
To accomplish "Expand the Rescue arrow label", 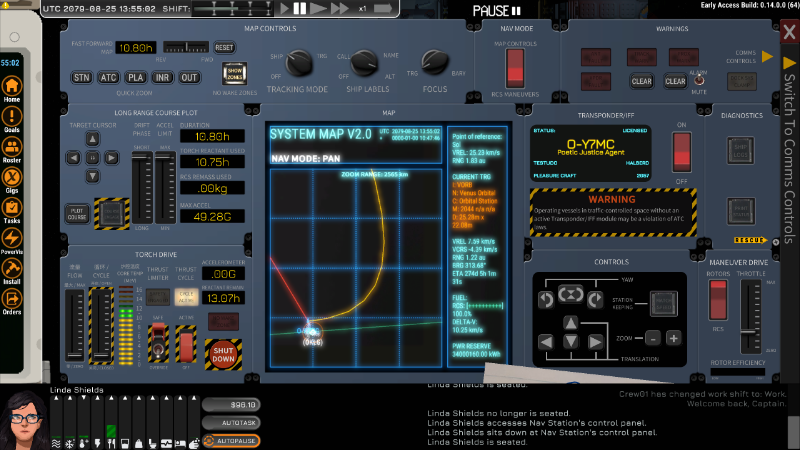I will coord(750,240).
